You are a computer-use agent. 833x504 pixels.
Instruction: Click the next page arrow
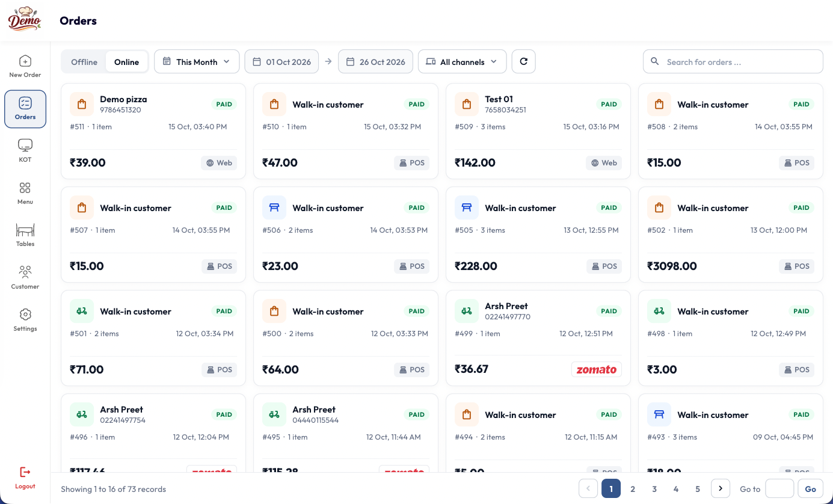721,488
